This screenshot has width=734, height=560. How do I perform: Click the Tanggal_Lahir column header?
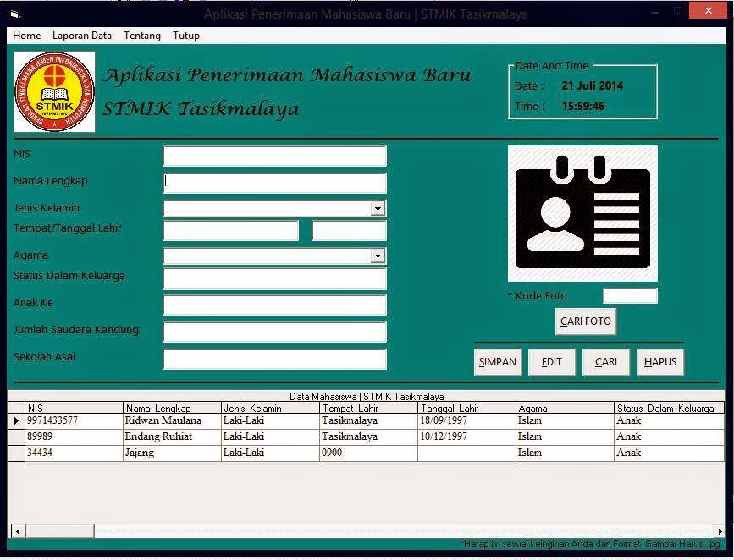point(466,408)
